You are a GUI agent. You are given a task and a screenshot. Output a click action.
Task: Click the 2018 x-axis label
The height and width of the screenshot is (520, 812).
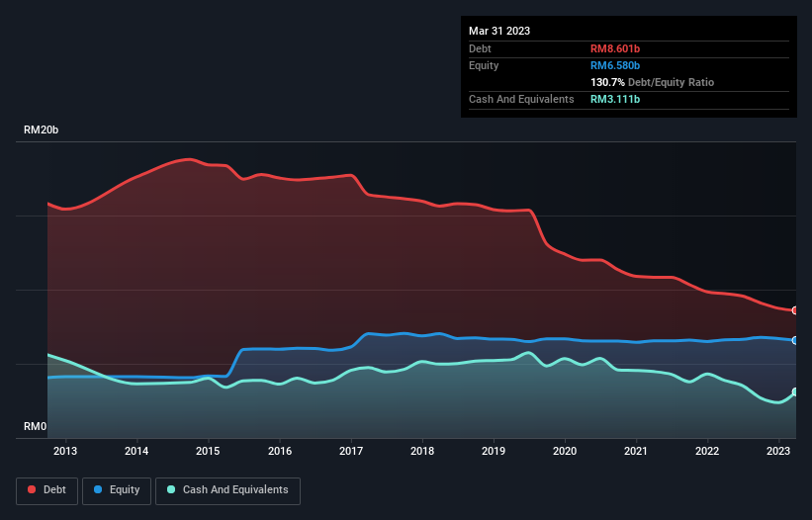point(422,451)
